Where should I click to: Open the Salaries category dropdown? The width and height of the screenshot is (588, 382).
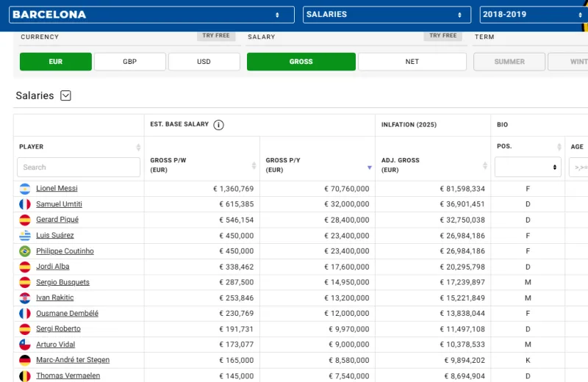coord(387,15)
